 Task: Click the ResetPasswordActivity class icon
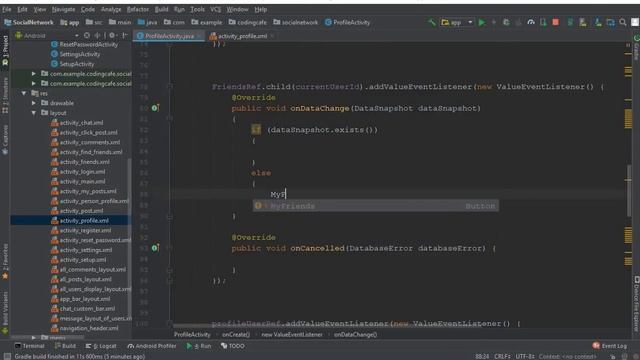point(54,44)
